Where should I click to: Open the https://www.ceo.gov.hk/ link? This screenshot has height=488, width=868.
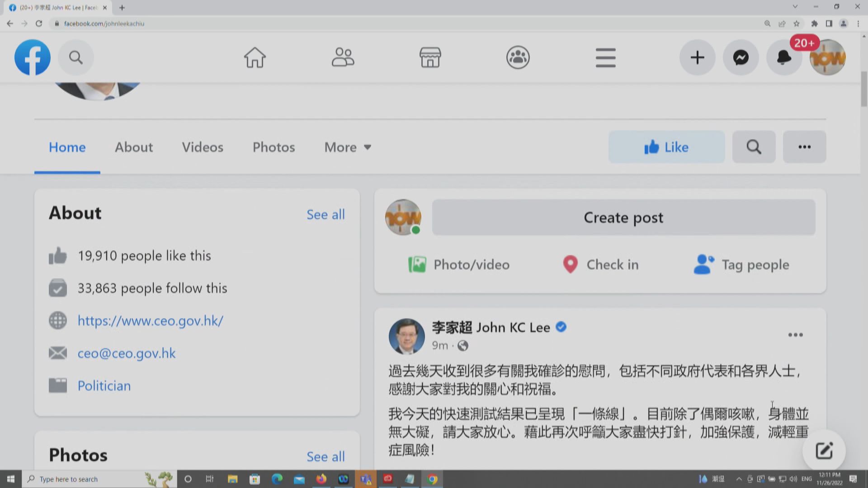(x=150, y=320)
